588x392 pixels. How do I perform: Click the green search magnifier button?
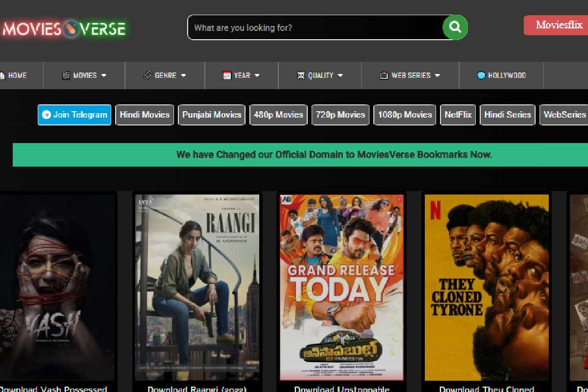455,27
